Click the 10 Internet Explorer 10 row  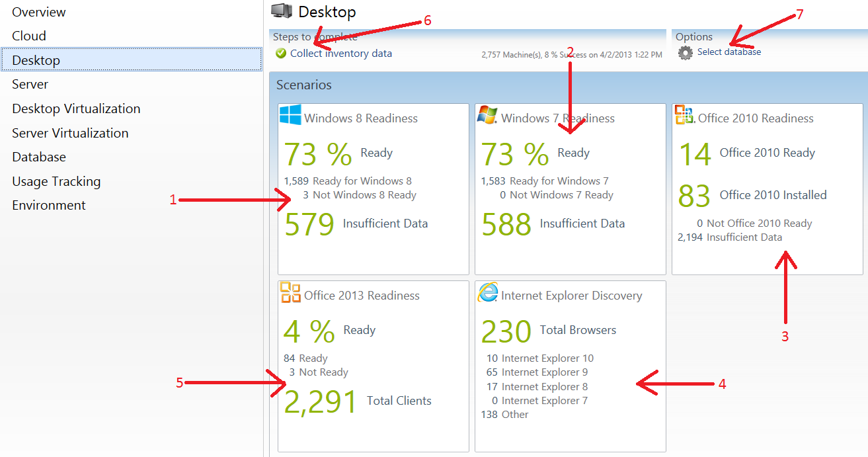coord(539,358)
